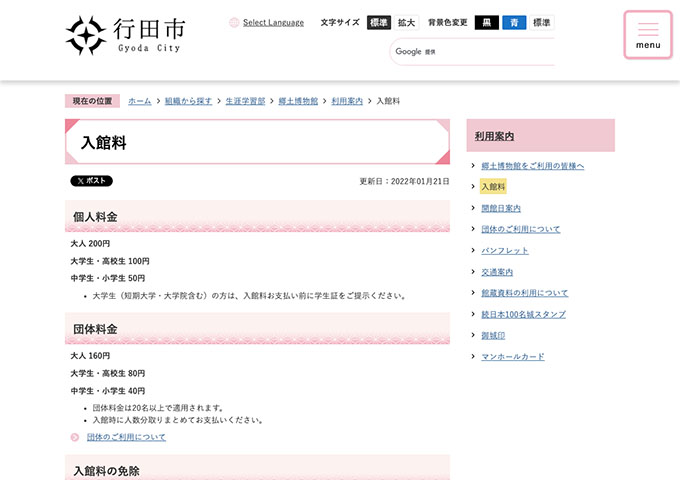
Task: Click the pink arrow icon before 団体のご利用について
Action: coord(75,437)
